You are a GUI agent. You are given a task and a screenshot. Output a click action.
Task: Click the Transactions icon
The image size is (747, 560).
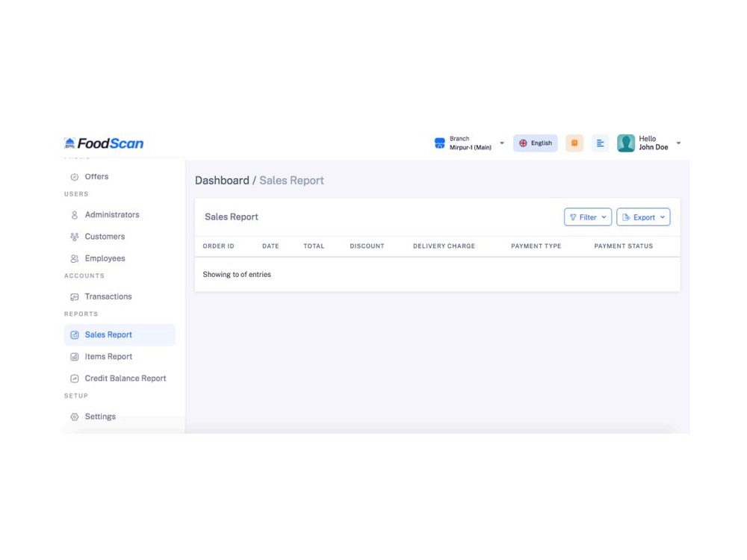(x=74, y=297)
